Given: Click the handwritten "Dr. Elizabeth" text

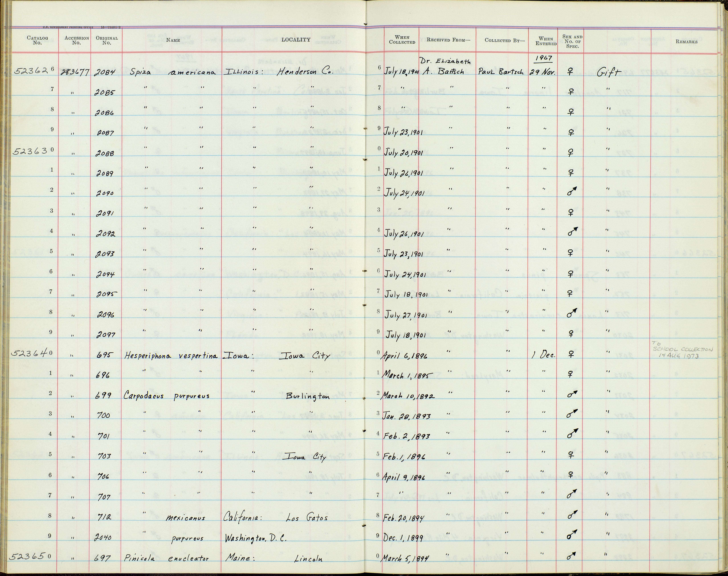Looking at the screenshot, I should point(445,61).
